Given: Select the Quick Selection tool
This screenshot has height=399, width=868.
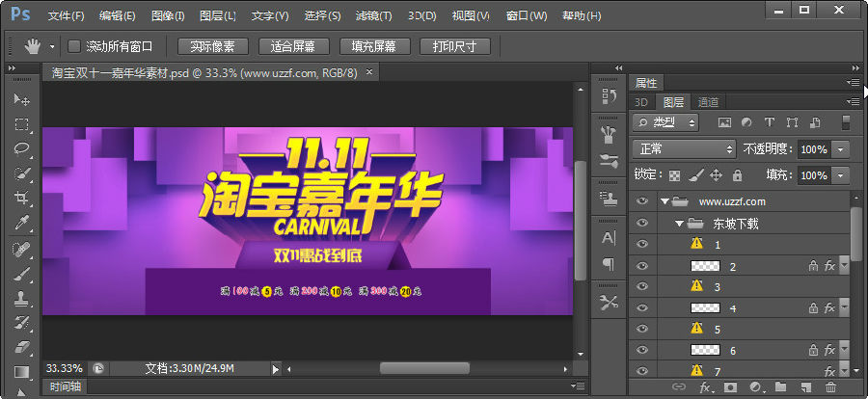Looking at the screenshot, I should point(21,173).
